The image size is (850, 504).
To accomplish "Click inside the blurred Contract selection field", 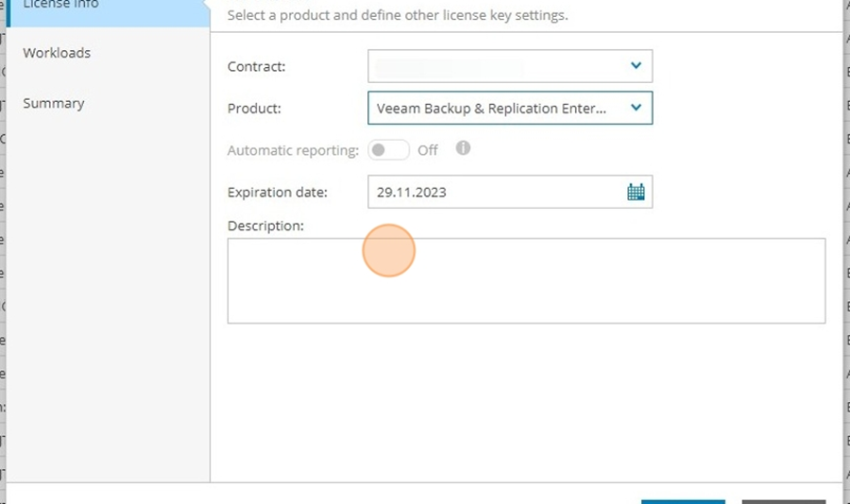I will 510,66.
